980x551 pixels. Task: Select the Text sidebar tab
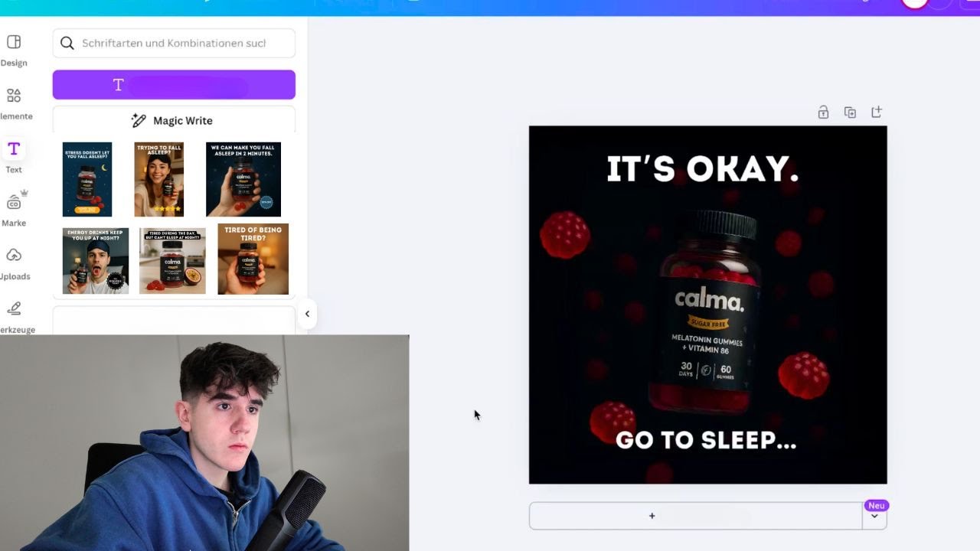[14, 157]
